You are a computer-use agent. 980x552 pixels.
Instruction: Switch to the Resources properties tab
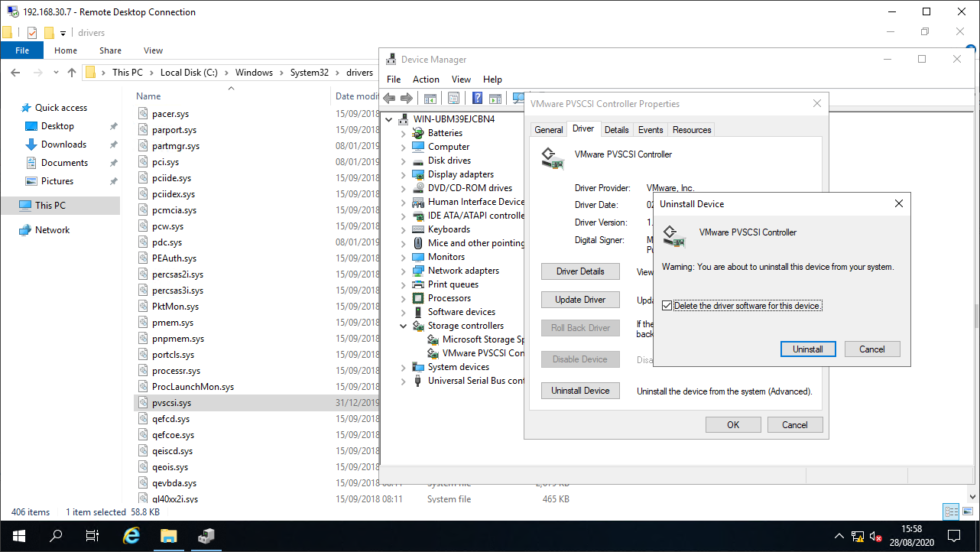tap(692, 130)
